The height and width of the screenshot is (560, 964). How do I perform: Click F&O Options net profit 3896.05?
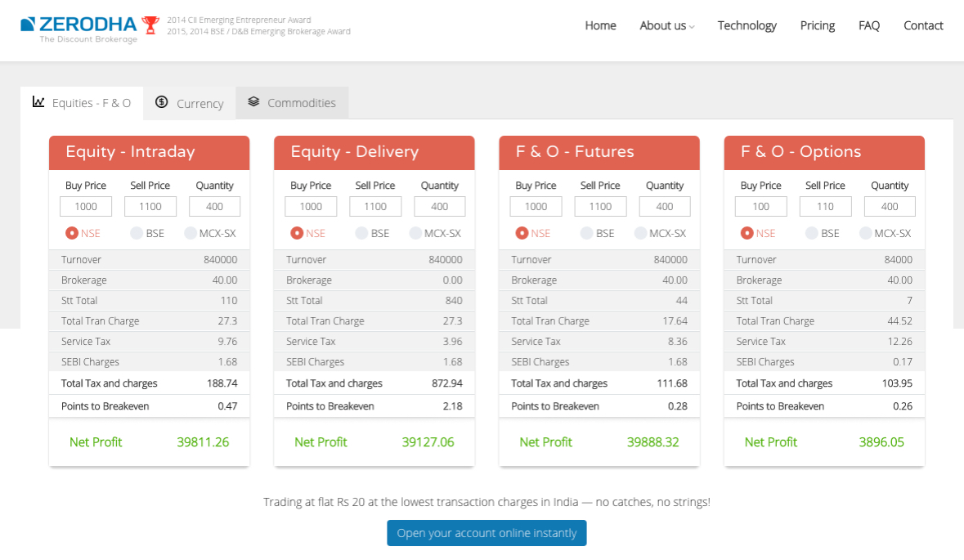click(881, 442)
